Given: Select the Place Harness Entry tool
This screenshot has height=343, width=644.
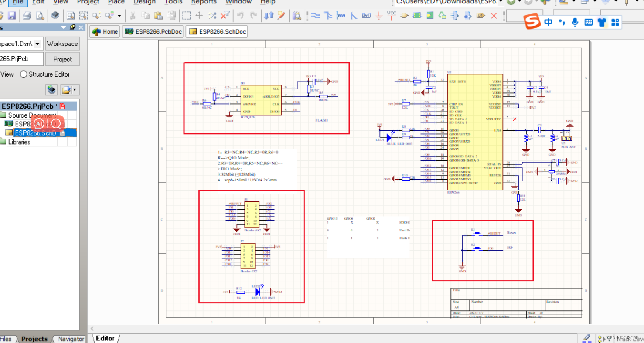Looking at the screenshot, I should tap(468, 16).
